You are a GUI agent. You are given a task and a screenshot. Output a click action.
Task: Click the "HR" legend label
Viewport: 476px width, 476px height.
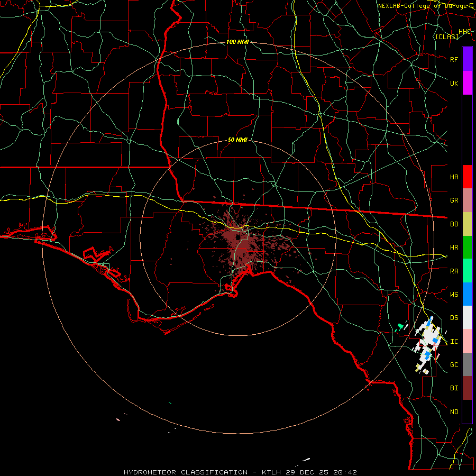click(454, 248)
